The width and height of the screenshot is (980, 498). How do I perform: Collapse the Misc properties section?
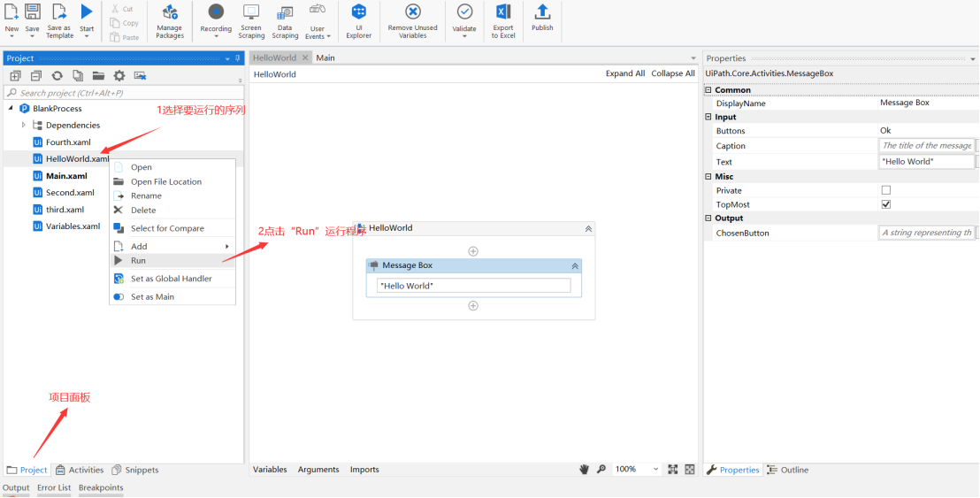708,177
